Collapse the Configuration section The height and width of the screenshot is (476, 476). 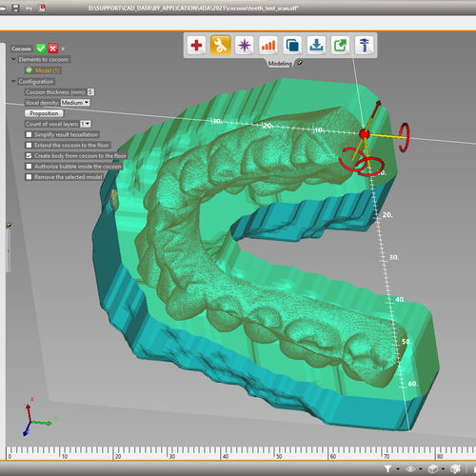pos(13,81)
